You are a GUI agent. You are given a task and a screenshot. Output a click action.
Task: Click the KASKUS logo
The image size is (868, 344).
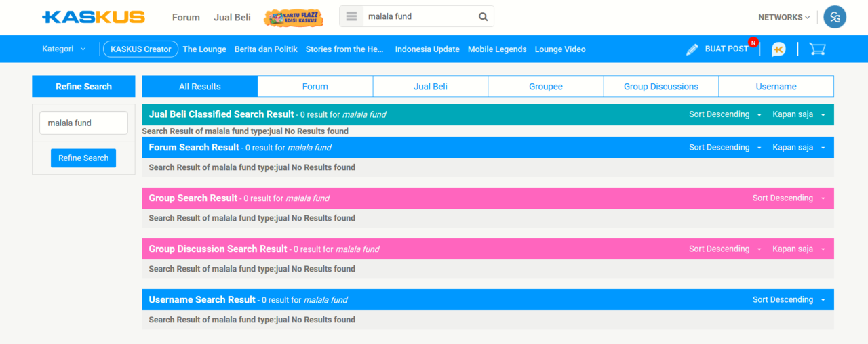[94, 17]
